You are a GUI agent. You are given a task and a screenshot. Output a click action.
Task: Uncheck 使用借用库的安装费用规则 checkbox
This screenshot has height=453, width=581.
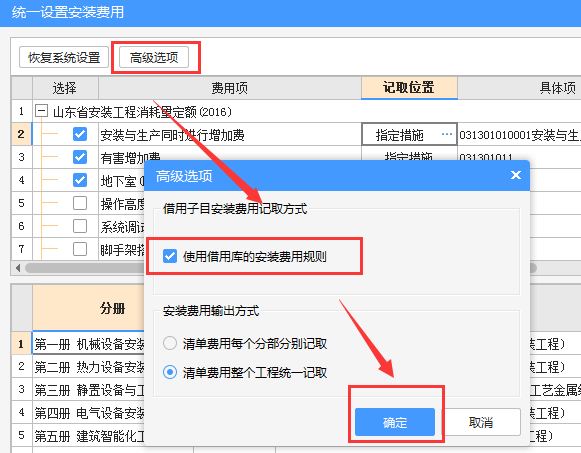click(170, 256)
